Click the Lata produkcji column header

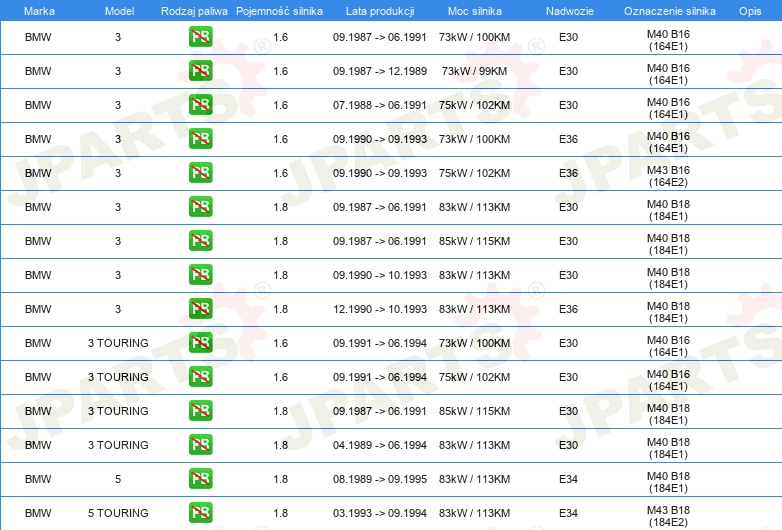click(380, 11)
